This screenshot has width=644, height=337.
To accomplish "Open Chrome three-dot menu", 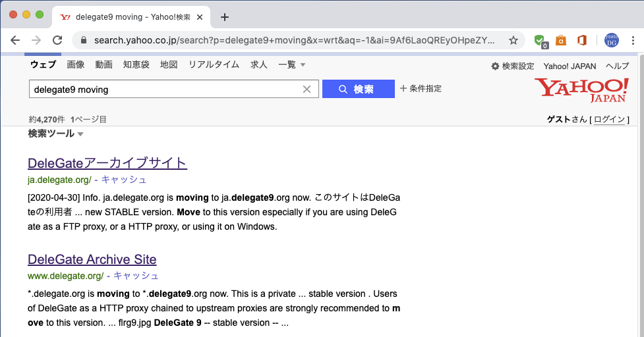I will (x=633, y=40).
